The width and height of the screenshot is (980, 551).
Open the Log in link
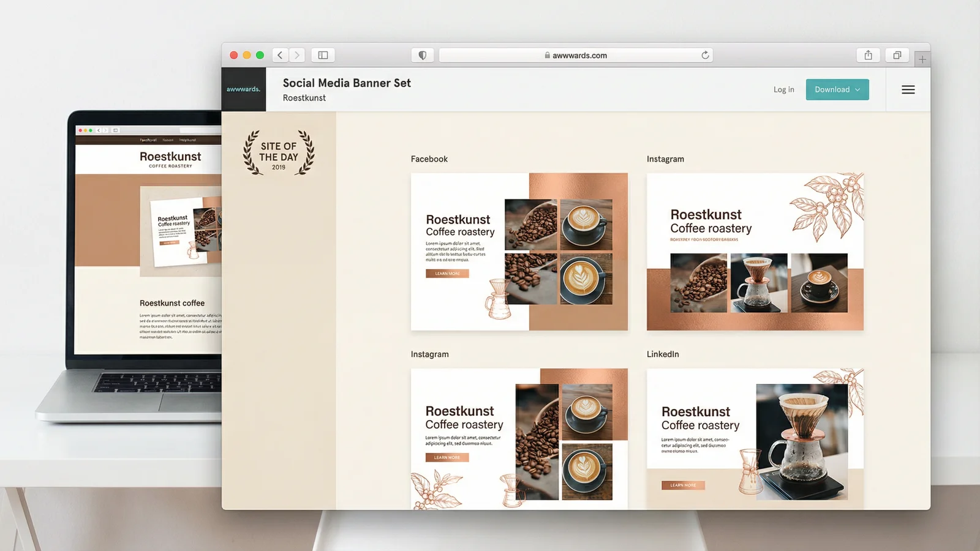coord(783,89)
